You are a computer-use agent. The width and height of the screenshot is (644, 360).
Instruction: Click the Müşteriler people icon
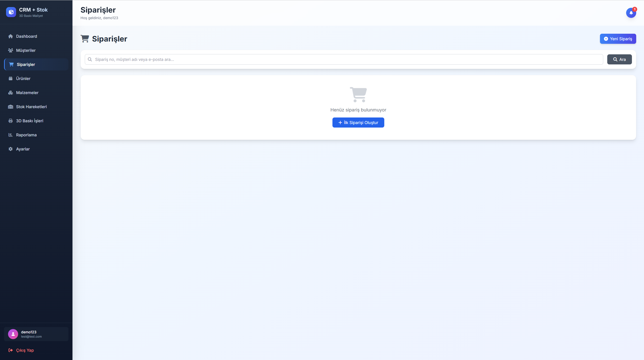pos(11,50)
